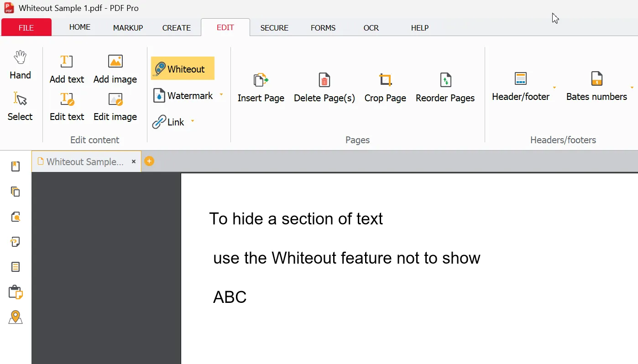
Task: Open the FILE menu tab
Action: pyautogui.click(x=26, y=27)
